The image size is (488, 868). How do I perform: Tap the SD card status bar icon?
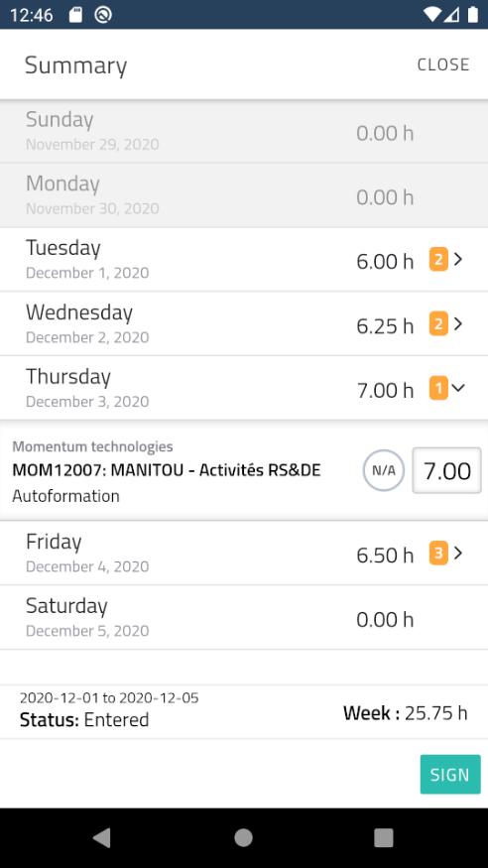tap(75, 15)
